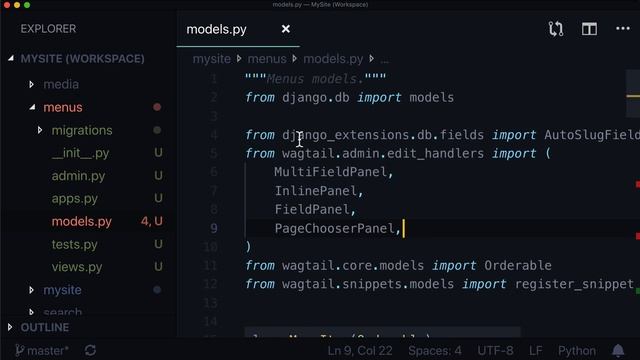Change end of line sequence LF

(x=536, y=351)
